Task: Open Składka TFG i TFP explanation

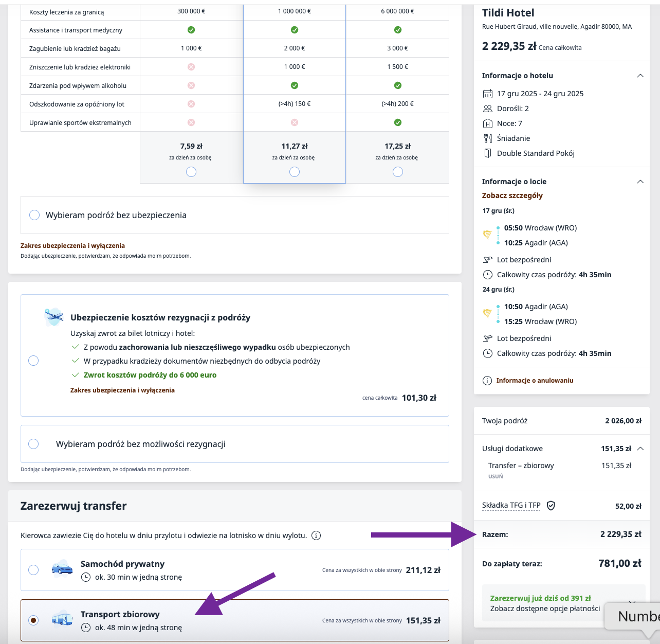Action: click(511, 506)
